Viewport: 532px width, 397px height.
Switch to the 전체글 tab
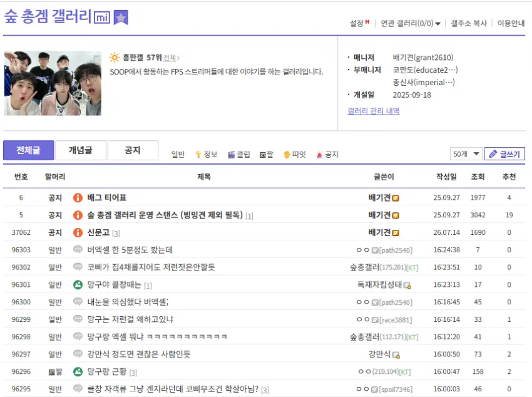[x=29, y=150]
